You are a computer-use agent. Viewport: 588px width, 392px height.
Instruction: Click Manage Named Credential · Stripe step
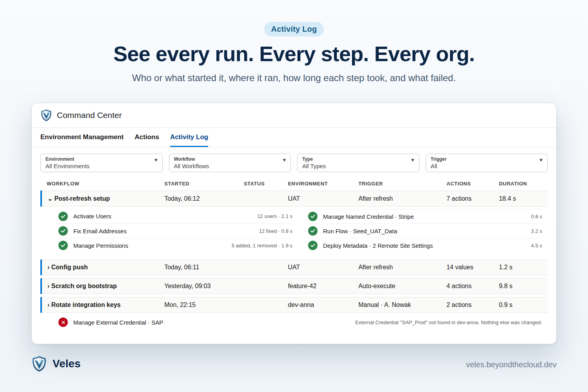(x=368, y=217)
